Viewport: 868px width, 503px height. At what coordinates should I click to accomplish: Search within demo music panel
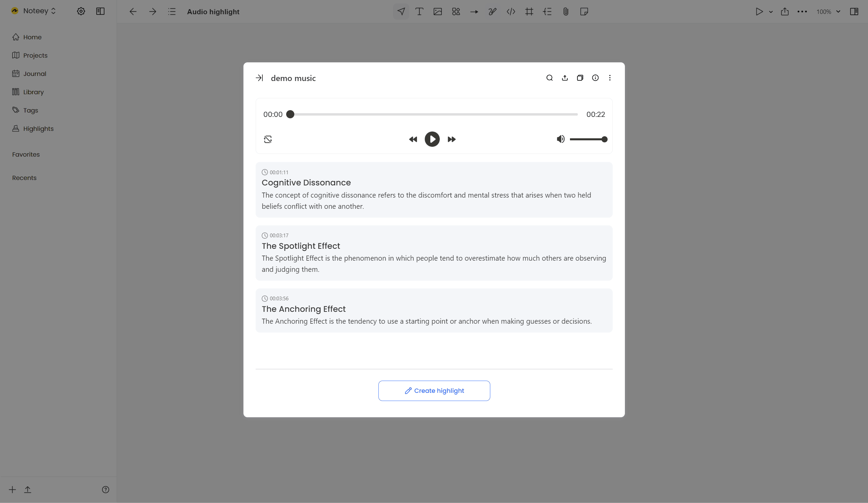click(x=549, y=78)
